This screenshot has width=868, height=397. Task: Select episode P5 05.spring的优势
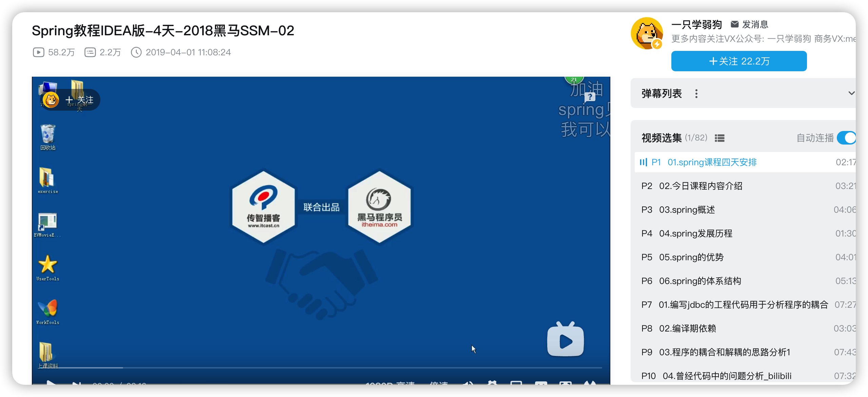pyautogui.click(x=745, y=257)
